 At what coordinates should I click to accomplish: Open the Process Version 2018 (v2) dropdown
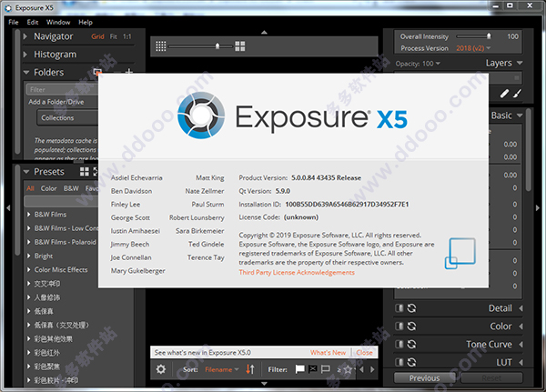[473, 48]
